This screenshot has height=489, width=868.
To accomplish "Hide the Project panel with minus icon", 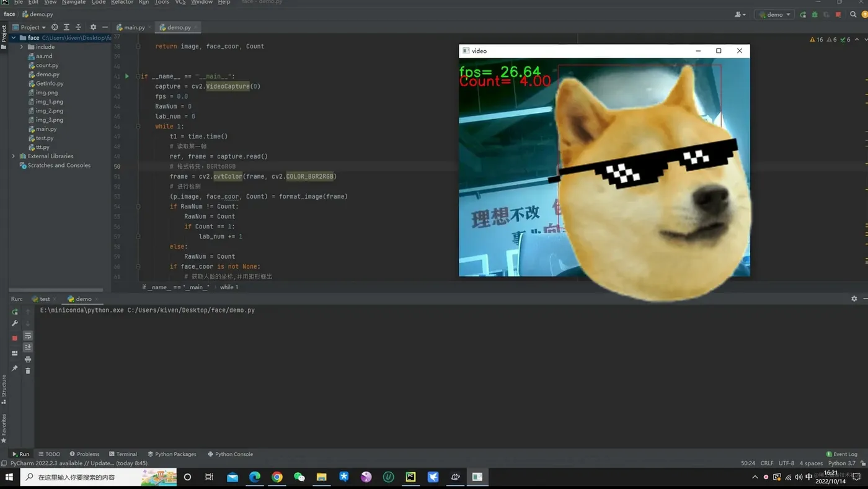I will (x=105, y=27).
